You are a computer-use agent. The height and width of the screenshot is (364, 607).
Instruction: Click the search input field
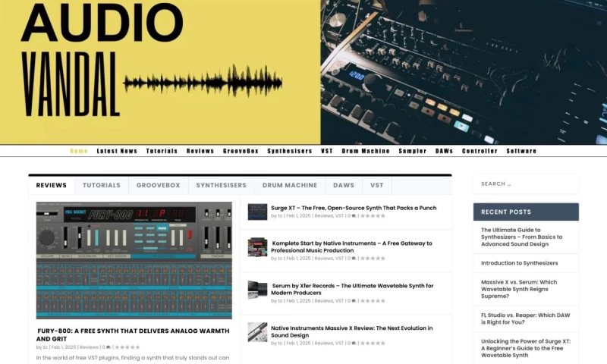[526, 184]
